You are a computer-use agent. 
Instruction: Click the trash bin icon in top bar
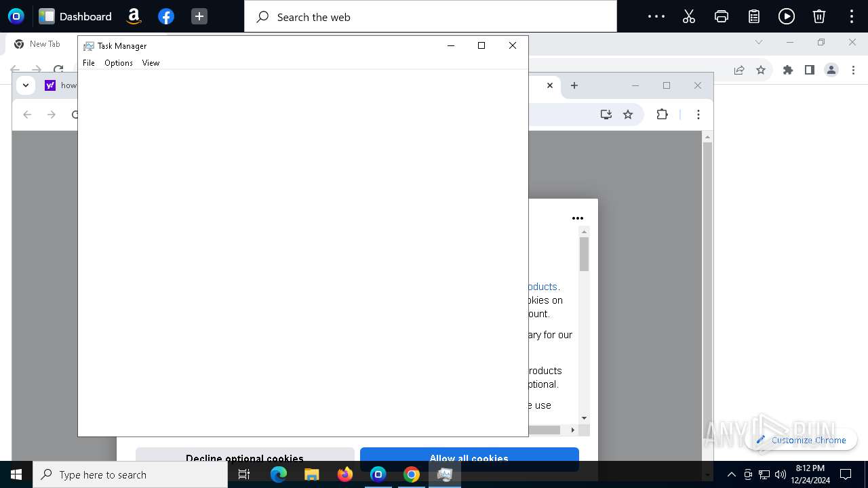pyautogui.click(x=819, y=16)
